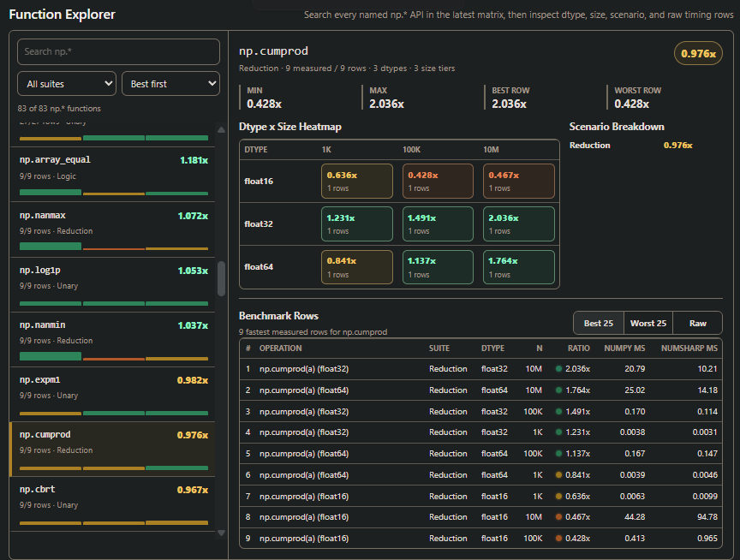Click the function list scrollbar thumb

click(221, 278)
